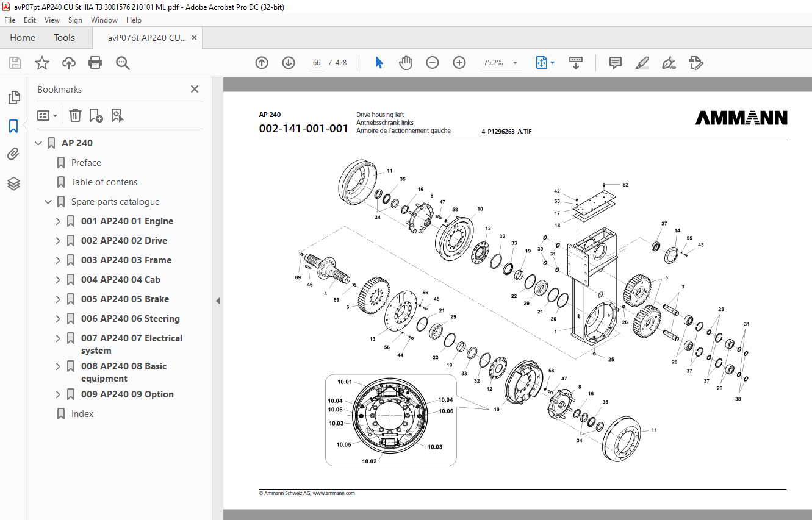Image resolution: width=812 pixels, height=520 pixels.
Task: Collapse the Spare parts catalogue bookmark
Action: (x=48, y=202)
